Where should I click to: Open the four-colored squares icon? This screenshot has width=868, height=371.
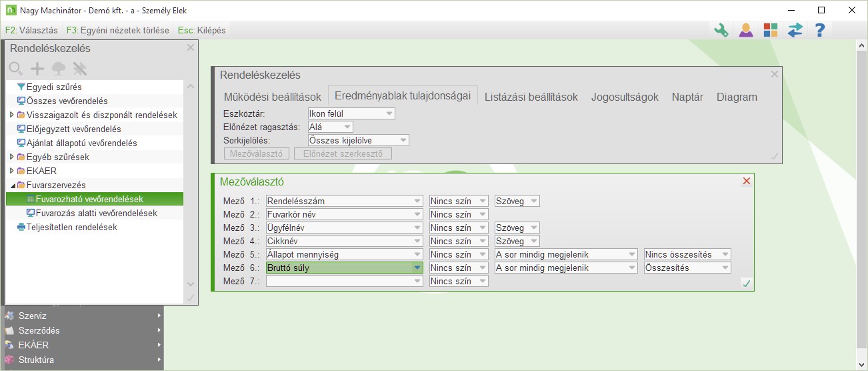pyautogui.click(x=771, y=30)
